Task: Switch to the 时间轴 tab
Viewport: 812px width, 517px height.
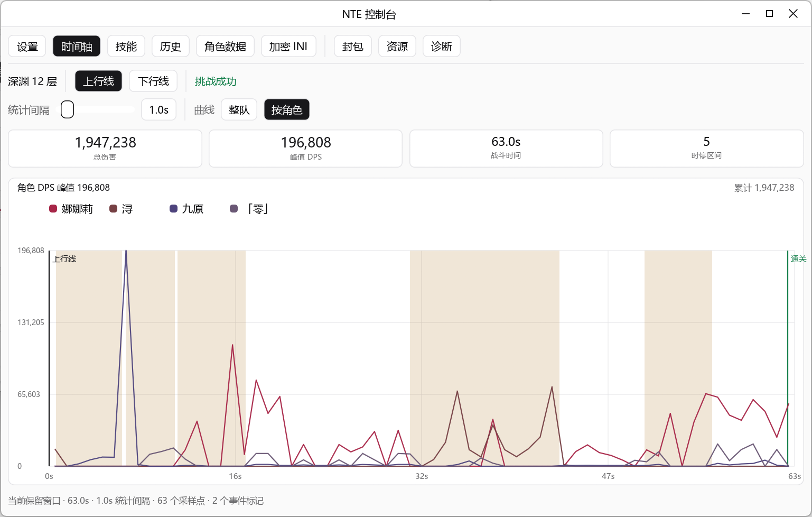Action: 77,47
